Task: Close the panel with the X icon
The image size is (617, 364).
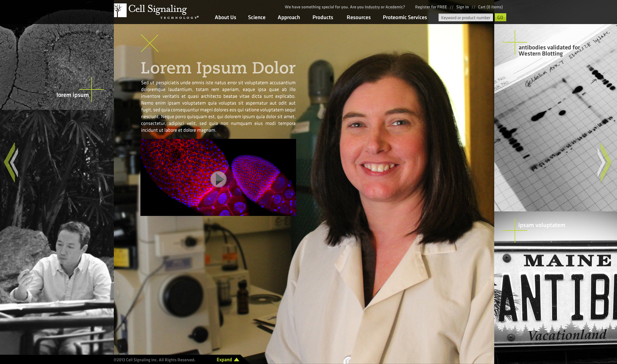Action: pyautogui.click(x=149, y=43)
